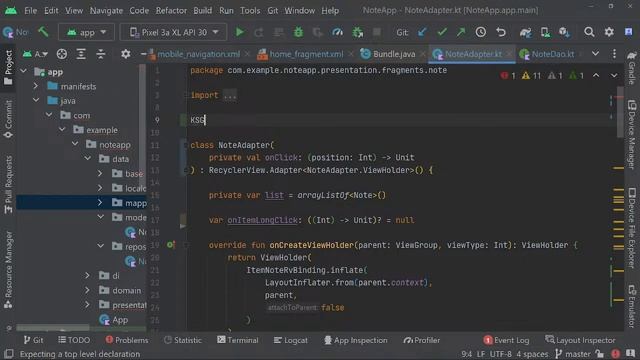Toggle the Project side panel
Viewport: 640px width, 360px height.
[x=8, y=67]
